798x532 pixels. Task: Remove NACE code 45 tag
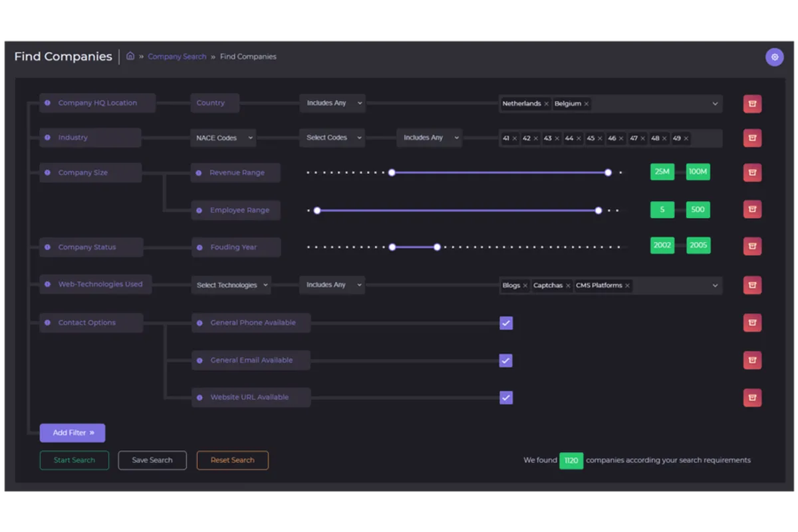pos(600,138)
